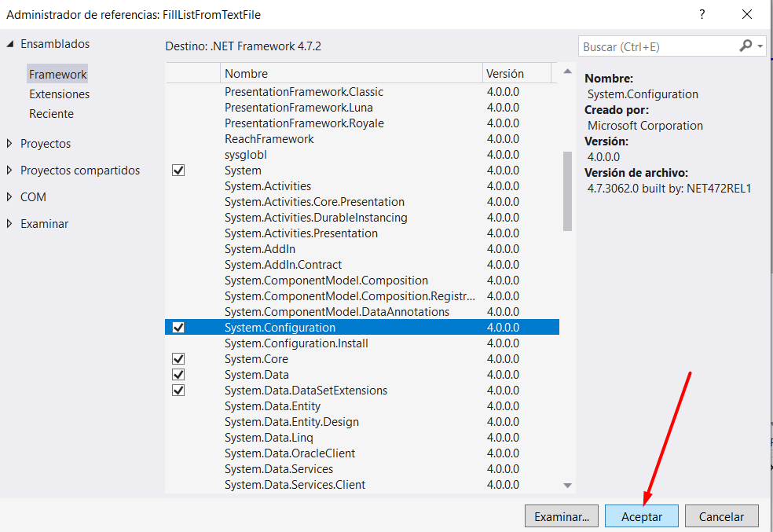Expand the Proyectos tree node
This screenshot has height=532, width=773.
tap(9, 144)
